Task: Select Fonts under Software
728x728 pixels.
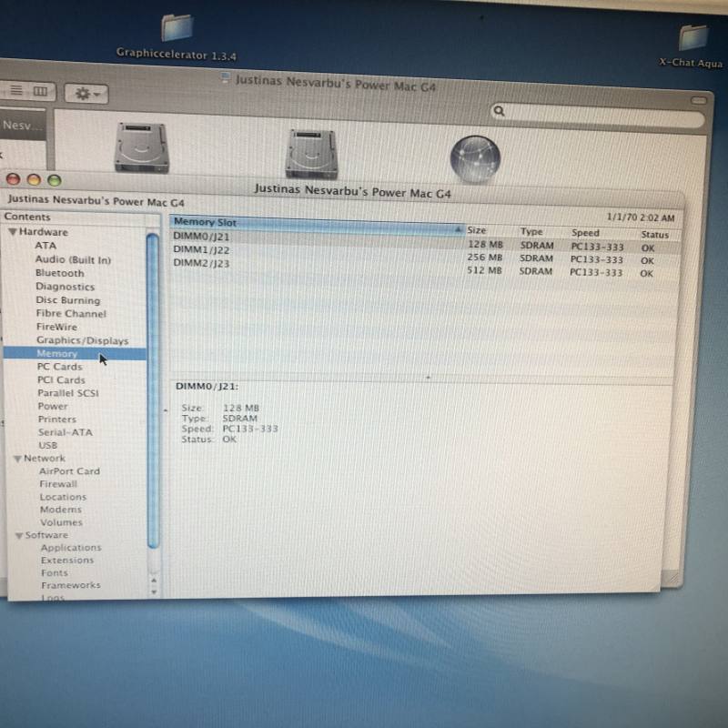Action: pyautogui.click(x=55, y=572)
